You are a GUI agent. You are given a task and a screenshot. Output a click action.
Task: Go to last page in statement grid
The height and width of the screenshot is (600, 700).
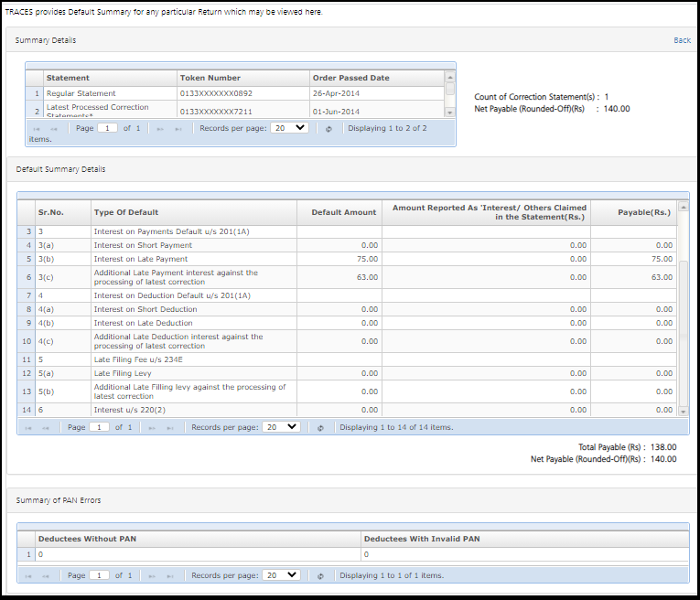(x=178, y=129)
